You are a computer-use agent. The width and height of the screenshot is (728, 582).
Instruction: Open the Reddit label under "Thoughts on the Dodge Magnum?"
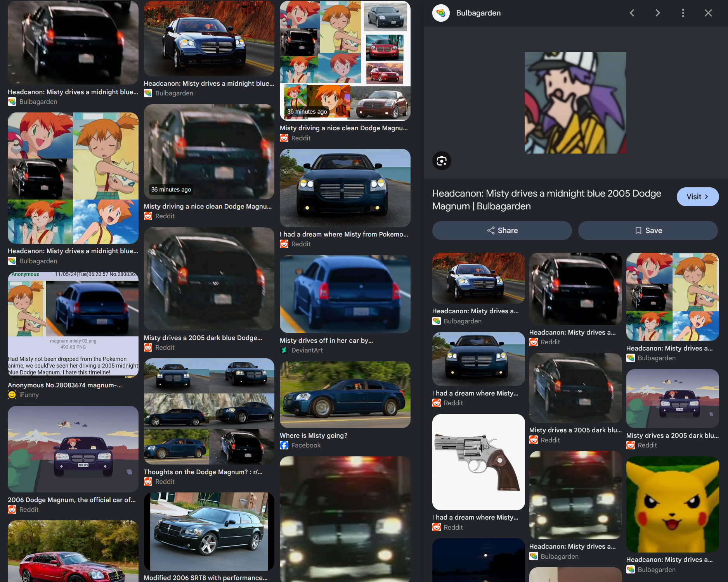[165, 482]
